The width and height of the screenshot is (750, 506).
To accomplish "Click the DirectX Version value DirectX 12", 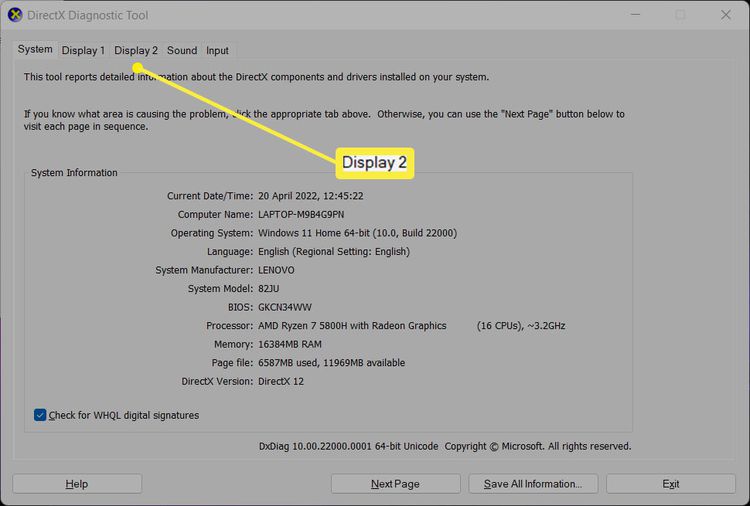I will tap(281, 382).
